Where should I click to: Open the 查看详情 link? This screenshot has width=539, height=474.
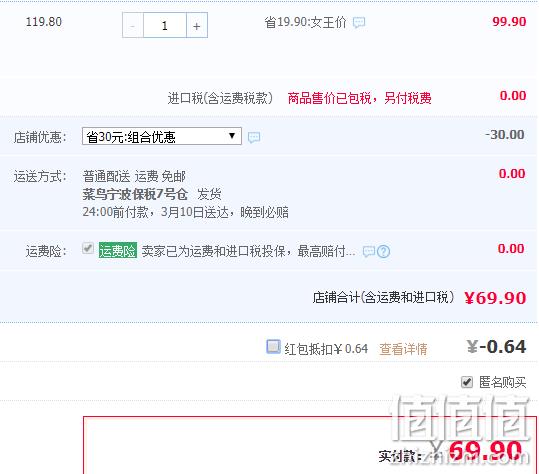click(x=403, y=349)
